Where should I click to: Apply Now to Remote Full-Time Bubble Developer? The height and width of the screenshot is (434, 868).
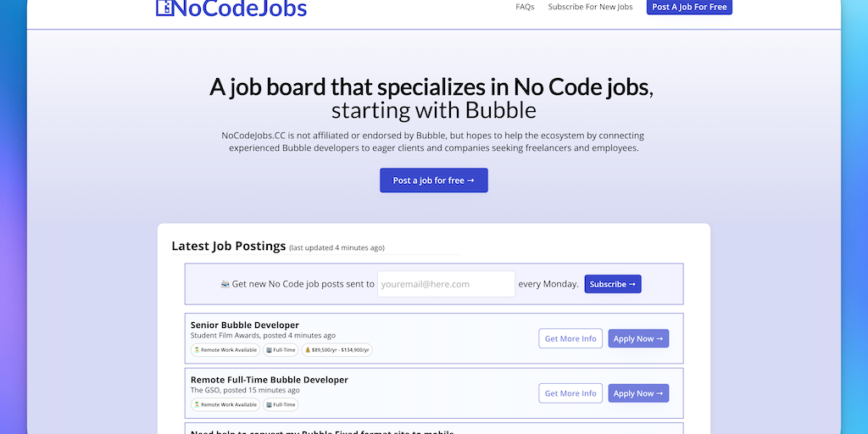(638, 393)
